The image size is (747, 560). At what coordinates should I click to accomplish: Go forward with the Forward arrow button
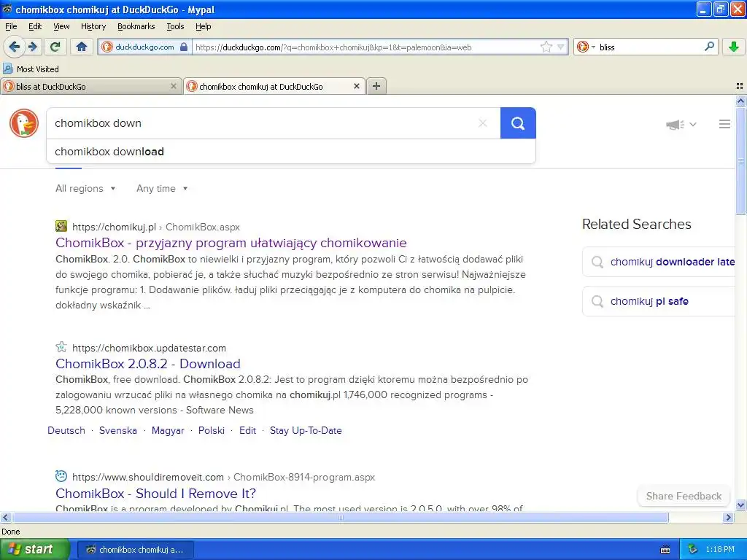[33, 47]
